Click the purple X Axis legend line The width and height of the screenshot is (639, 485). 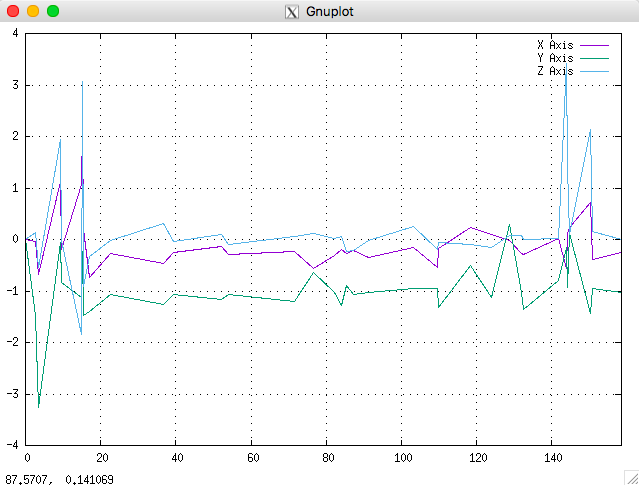[x=594, y=45]
